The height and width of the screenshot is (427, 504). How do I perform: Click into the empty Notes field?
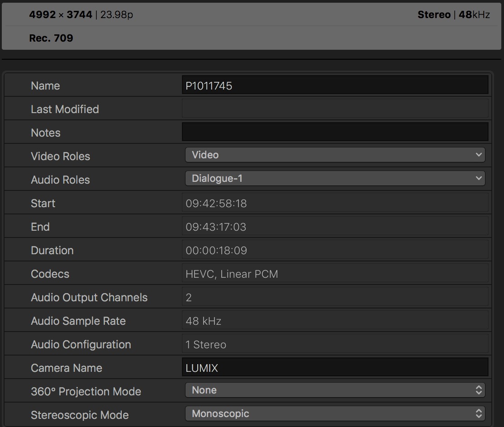(335, 132)
